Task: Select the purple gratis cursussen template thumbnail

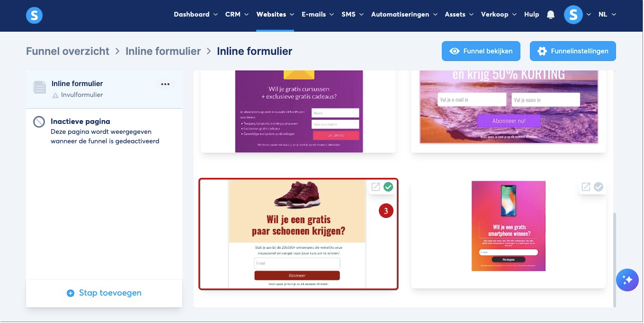Action: [x=299, y=112]
